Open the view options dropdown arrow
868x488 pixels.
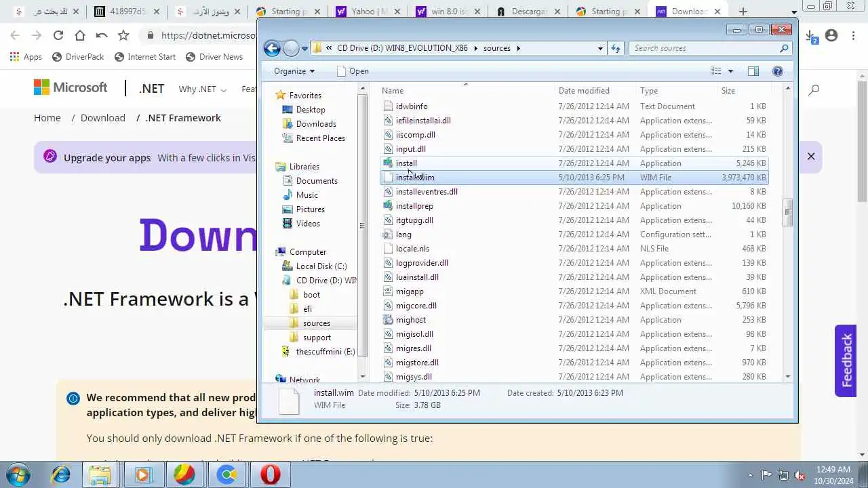point(730,71)
